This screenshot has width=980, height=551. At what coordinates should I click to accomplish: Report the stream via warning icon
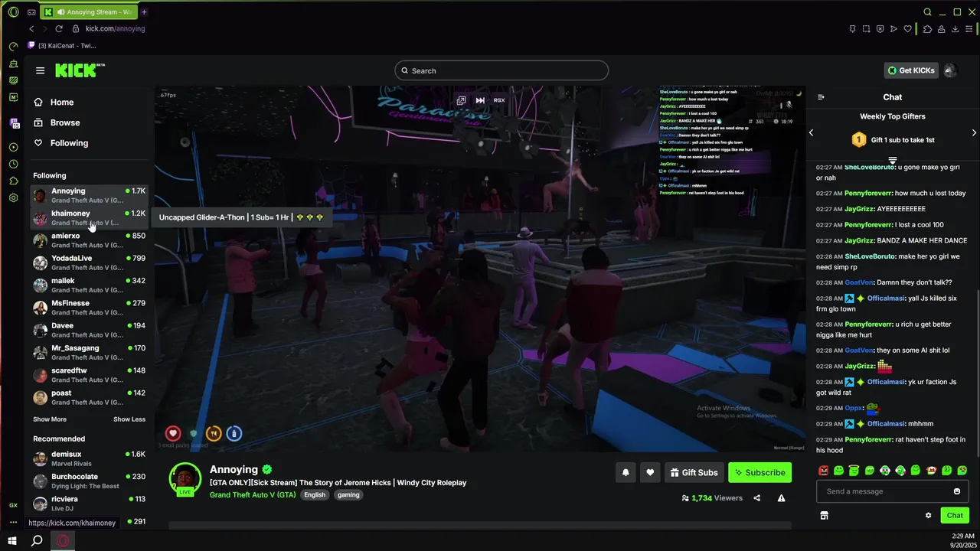coord(782,498)
